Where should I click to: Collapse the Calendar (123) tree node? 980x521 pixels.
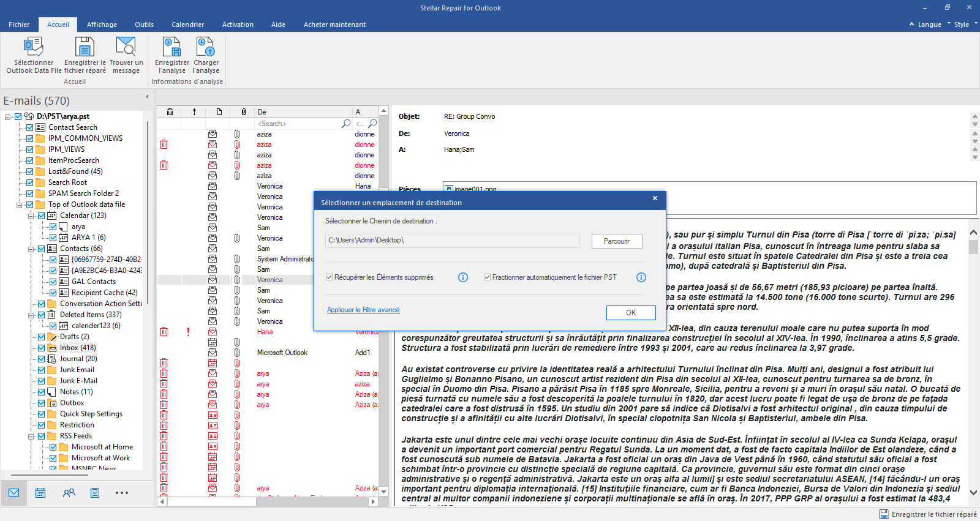31,216
